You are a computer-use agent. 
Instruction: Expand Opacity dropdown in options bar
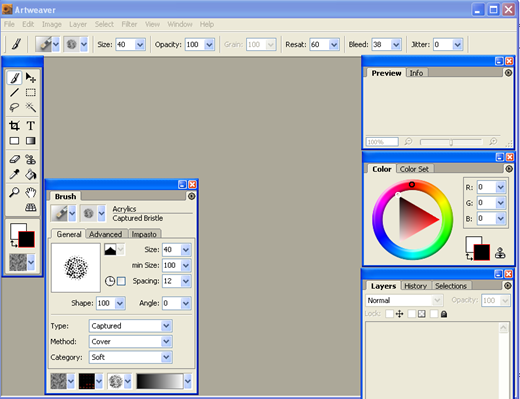tap(209, 44)
